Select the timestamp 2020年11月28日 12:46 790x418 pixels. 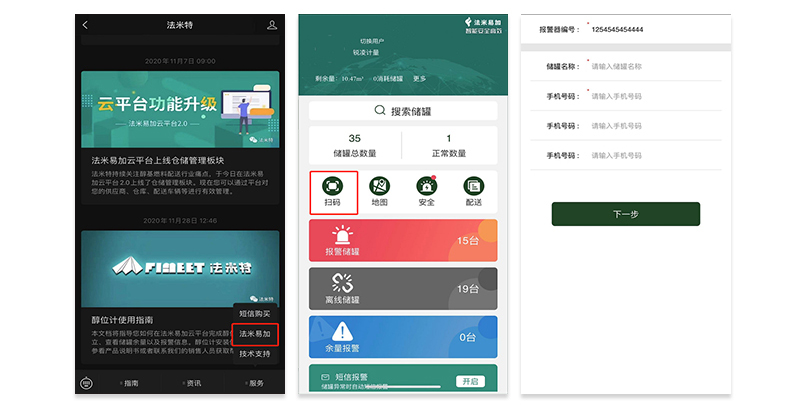180,221
